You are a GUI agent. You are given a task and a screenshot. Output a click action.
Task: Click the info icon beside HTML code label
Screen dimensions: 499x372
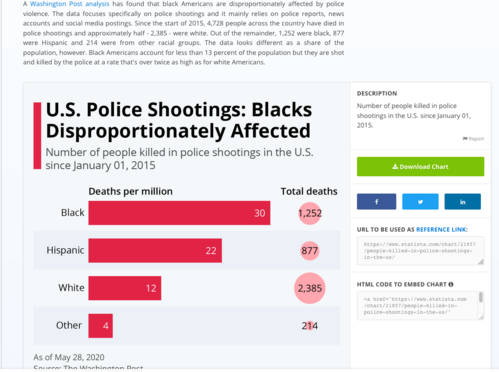tap(451, 284)
